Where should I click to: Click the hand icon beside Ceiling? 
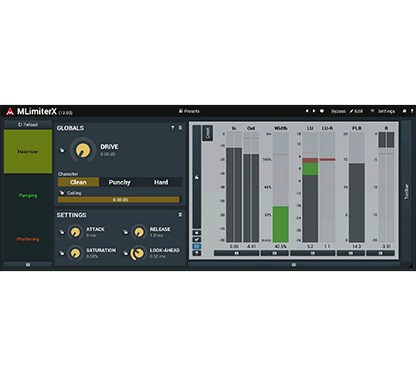(62, 193)
